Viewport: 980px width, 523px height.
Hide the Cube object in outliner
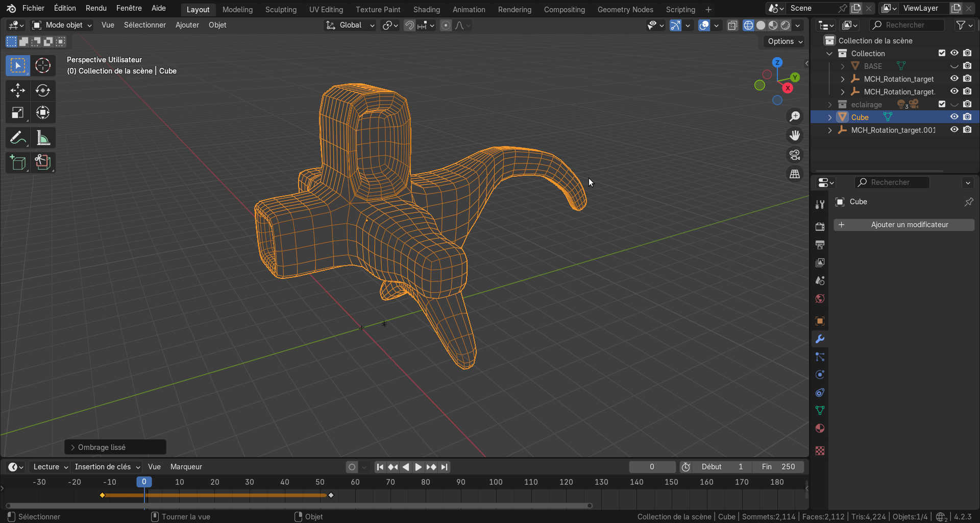pos(954,117)
